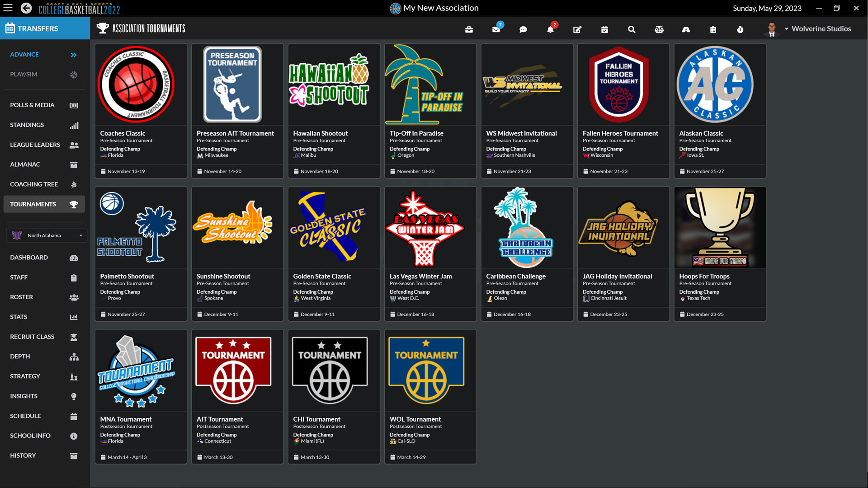This screenshot has width=868, height=488.
Task: Toggle the hamburger menu top left
Action: 8,8
